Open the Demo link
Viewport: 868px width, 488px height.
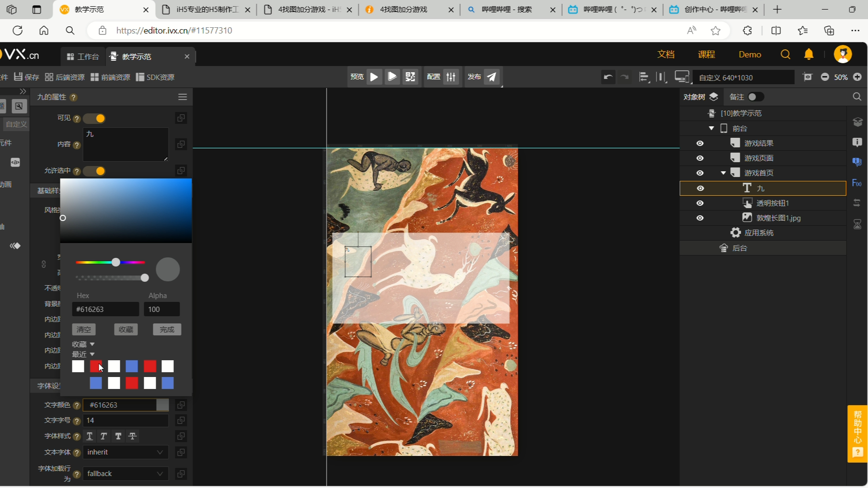pyautogui.click(x=750, y=54)
